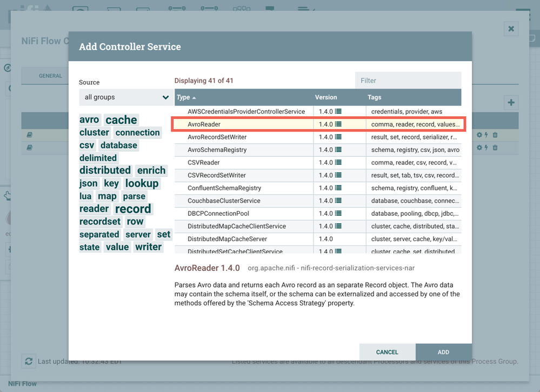Open the version list icon beside AvroReader 1.4.0

[338, 124]
